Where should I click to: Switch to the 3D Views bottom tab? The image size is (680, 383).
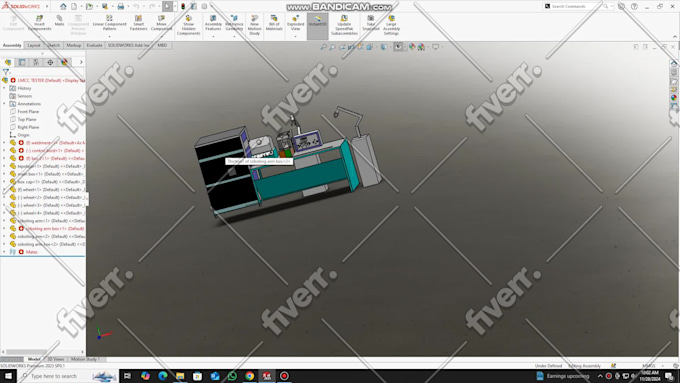pyautogui.click(x=56, y=359)
